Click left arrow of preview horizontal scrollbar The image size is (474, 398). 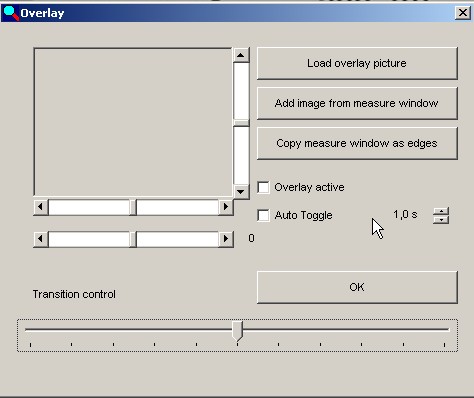(41, 207)
